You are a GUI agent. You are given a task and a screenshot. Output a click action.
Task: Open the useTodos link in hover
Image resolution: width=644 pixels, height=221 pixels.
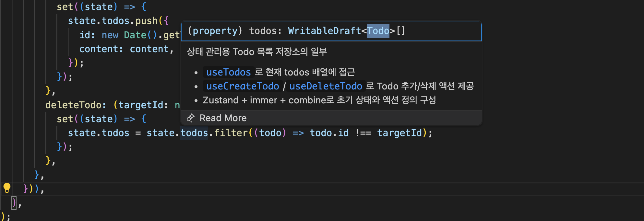(228, 72)
